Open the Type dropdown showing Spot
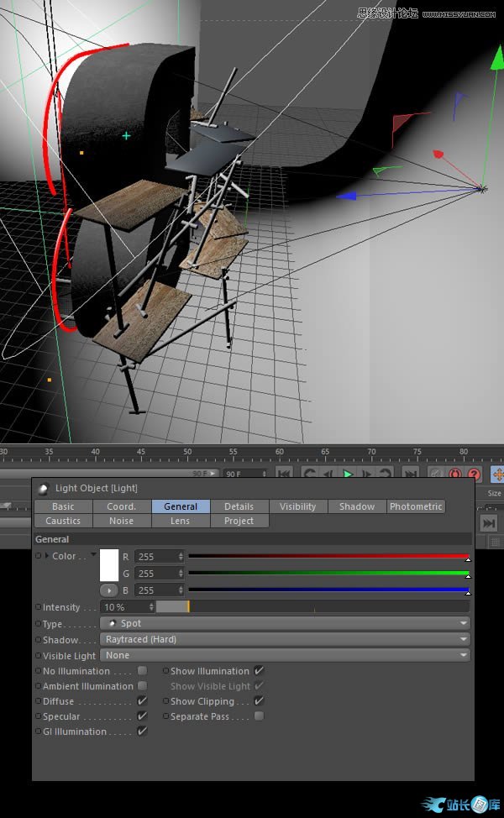Image resolution: width=504 pixels, height=818 pixels. pyautogui.click(x=285, y=623)
